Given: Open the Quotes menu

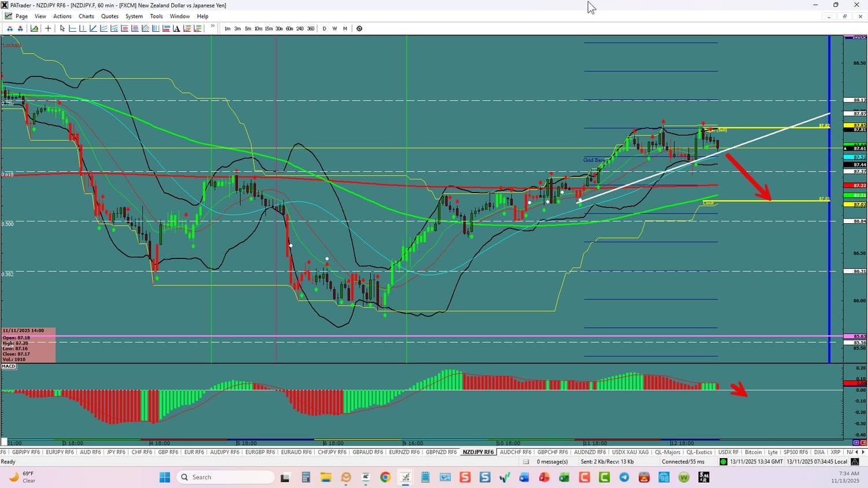Looking at the screenshot, I should pos(109,16).
